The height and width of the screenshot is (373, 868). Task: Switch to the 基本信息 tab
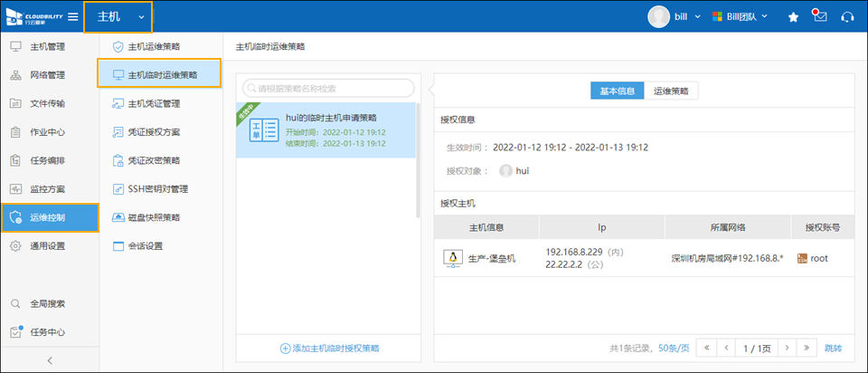[x=617, y=91]
